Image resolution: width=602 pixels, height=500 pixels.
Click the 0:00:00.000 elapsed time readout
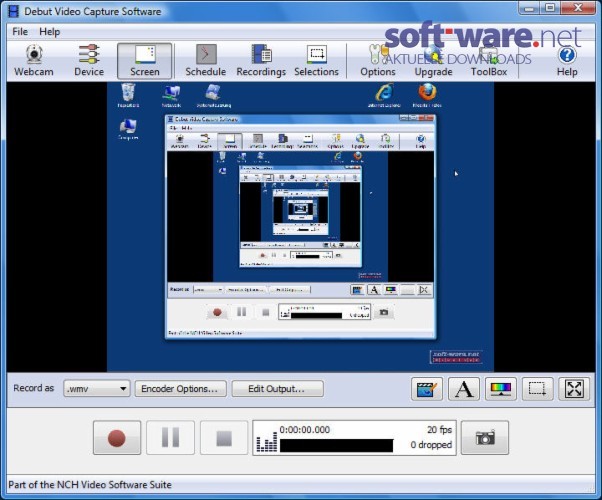coord(305,430)
